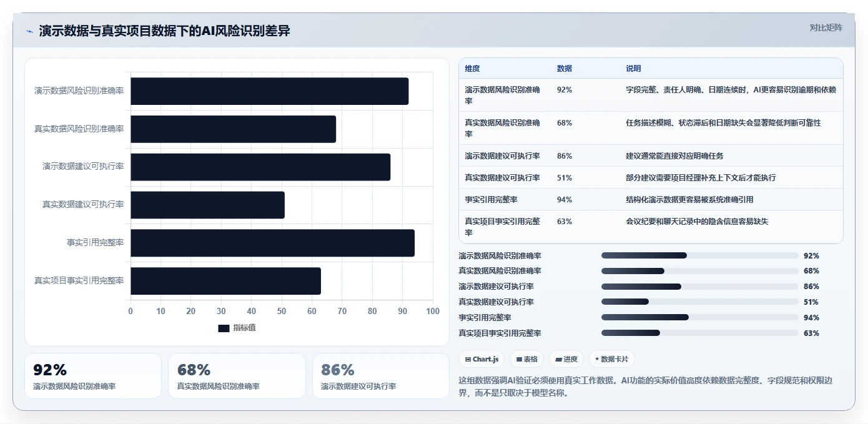Viewport: 868px width, 424px height.
Task: Click the 0 tick on the chart x-axis
Action: pyautogui.click(x=131, y=311)
